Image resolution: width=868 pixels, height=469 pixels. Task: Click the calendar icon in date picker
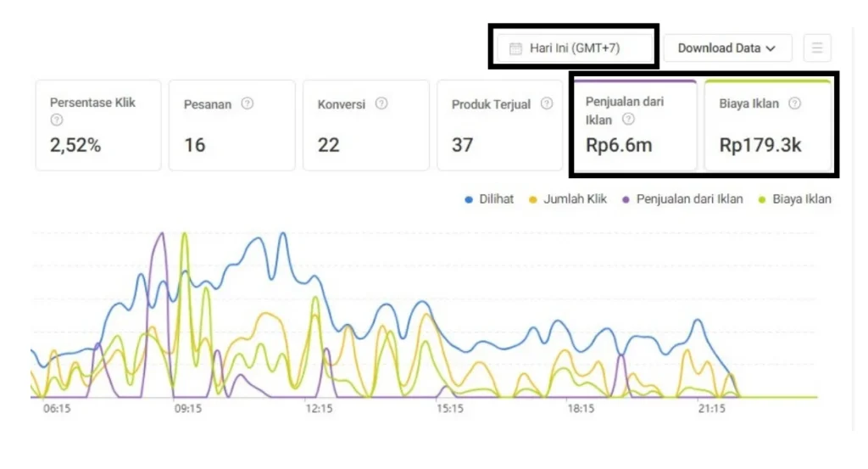pos(515,48)
